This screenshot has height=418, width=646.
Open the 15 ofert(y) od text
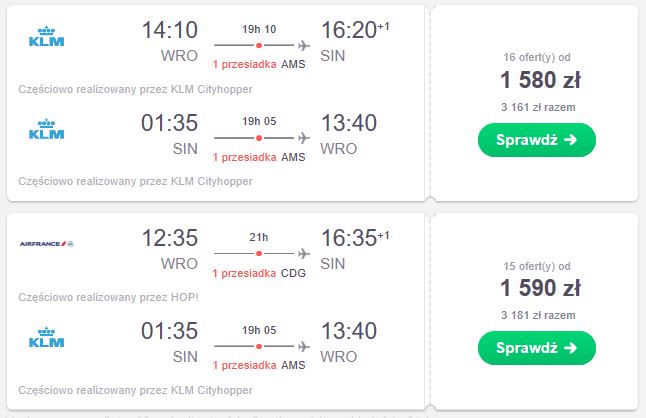click(x=537, y=266)
